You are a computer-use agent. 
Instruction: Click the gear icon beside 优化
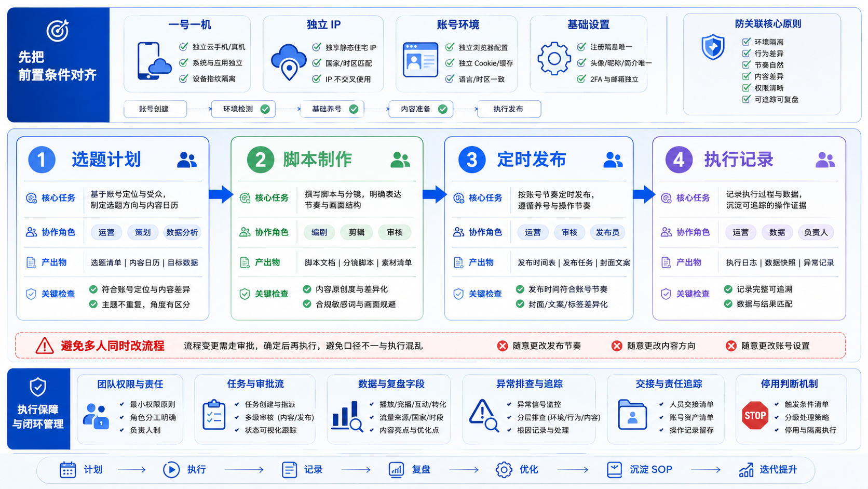tap(504, 470)
